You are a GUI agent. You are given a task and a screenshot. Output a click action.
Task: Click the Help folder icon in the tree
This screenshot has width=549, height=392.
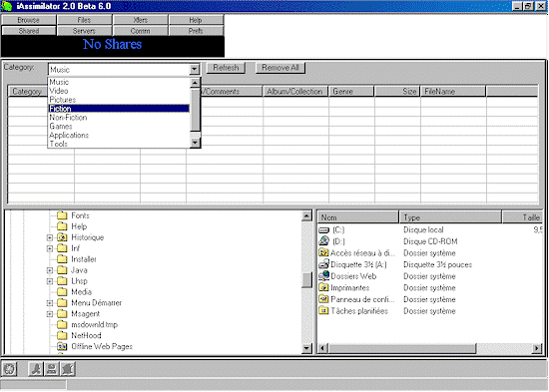(62, 226)
